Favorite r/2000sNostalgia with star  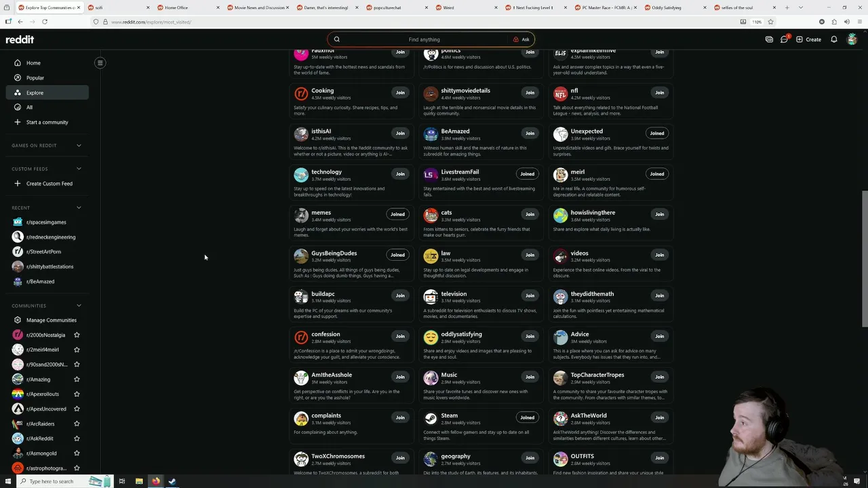click(77, 335)
